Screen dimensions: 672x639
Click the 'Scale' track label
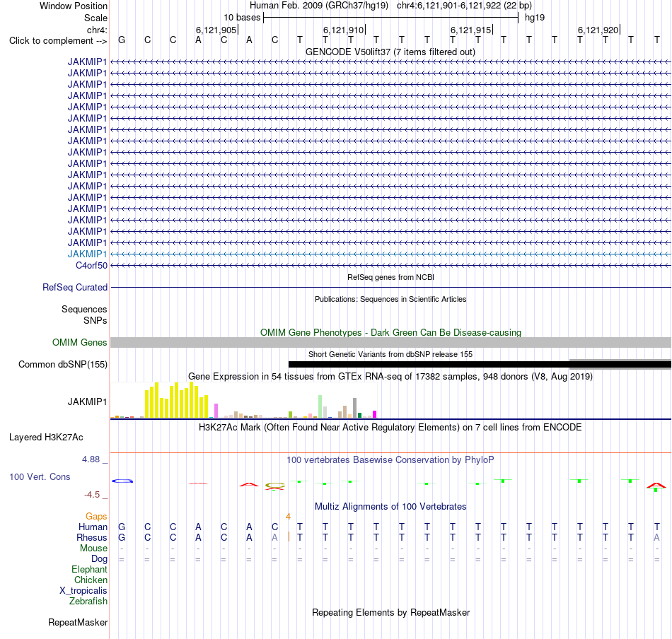pos(95,18)
